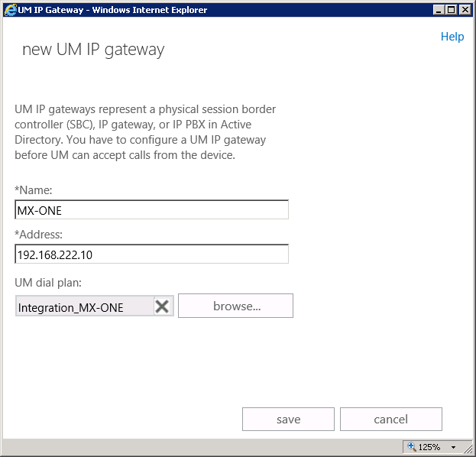Click the UM dial plan: label
Screen dimensions: 476x457
click(x=48, y=283)
